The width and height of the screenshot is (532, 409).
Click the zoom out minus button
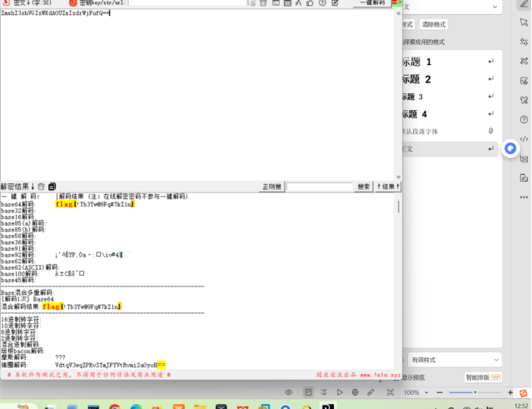(440, 392)
